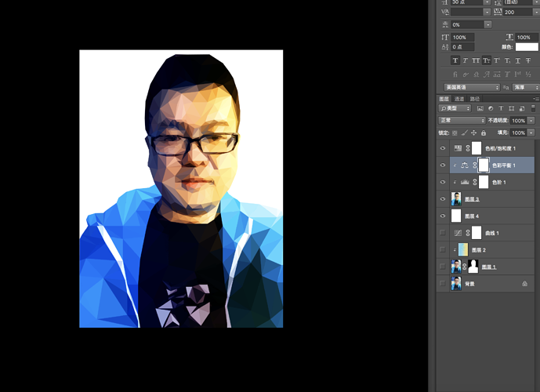This screenshot has width=540, height=392.
Task: Select the 色彩平衡 1 mask thumbnail
Action: click(484, 165)
